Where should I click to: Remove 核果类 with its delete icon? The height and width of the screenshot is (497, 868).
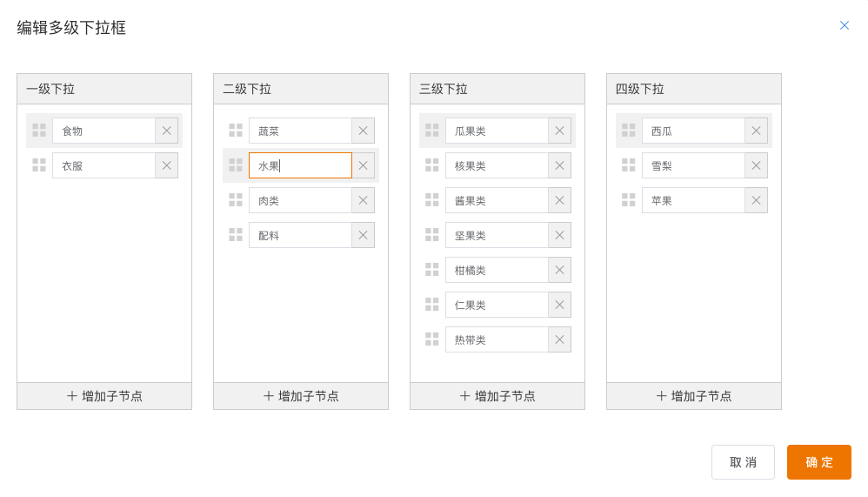pos(560,165)
